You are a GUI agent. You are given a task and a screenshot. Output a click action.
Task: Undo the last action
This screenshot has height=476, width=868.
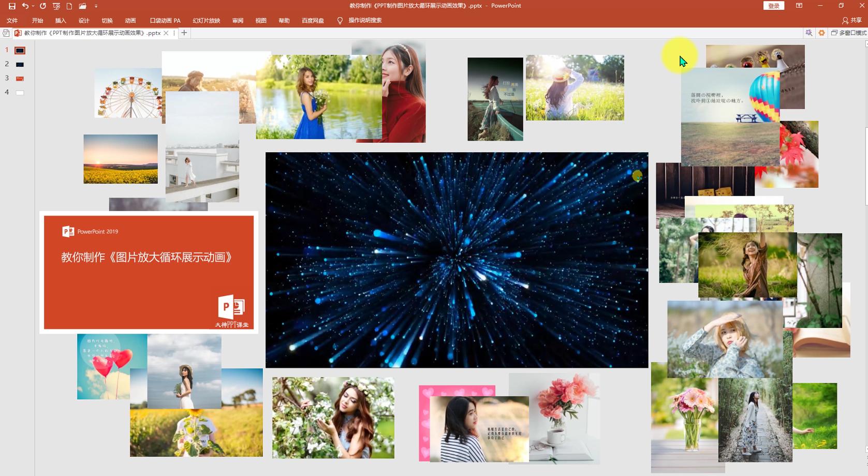click(x=25, y=6)
